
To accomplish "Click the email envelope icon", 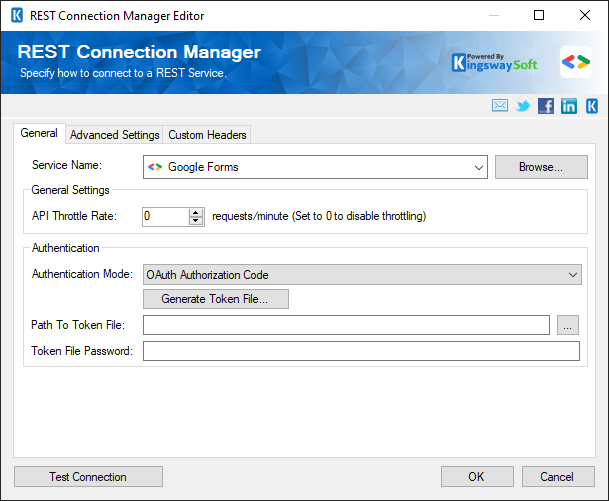I will pyautogui.click(x=499, y=105).
